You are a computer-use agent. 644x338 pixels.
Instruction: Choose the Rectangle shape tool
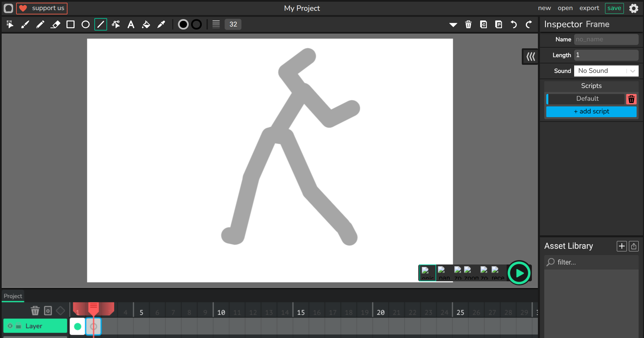pos(71,25)
